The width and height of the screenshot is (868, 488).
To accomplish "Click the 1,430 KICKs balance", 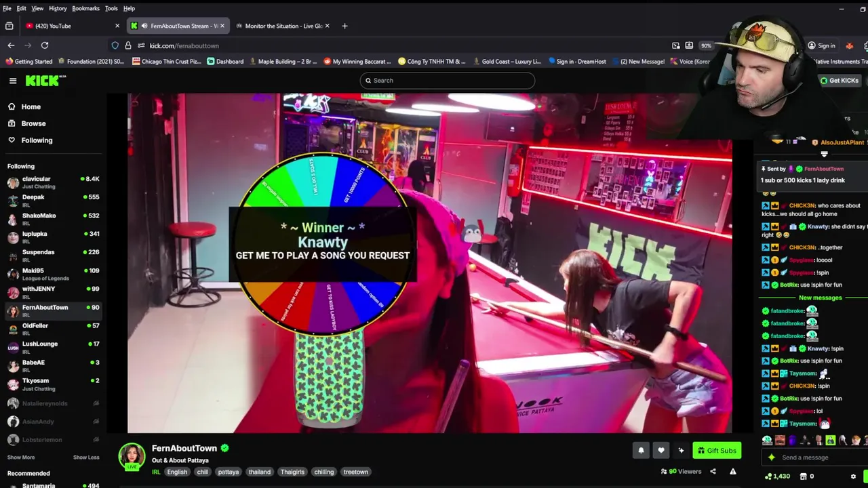I will (x=777, y=476).
